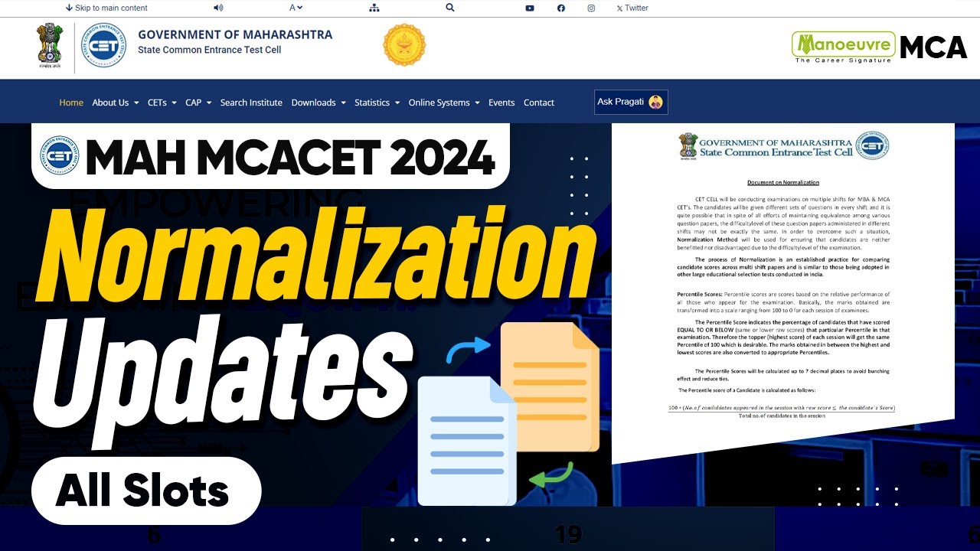Screen dimensions: 980x551
Task: Open the Events menu item
Action: pos(501,103)
